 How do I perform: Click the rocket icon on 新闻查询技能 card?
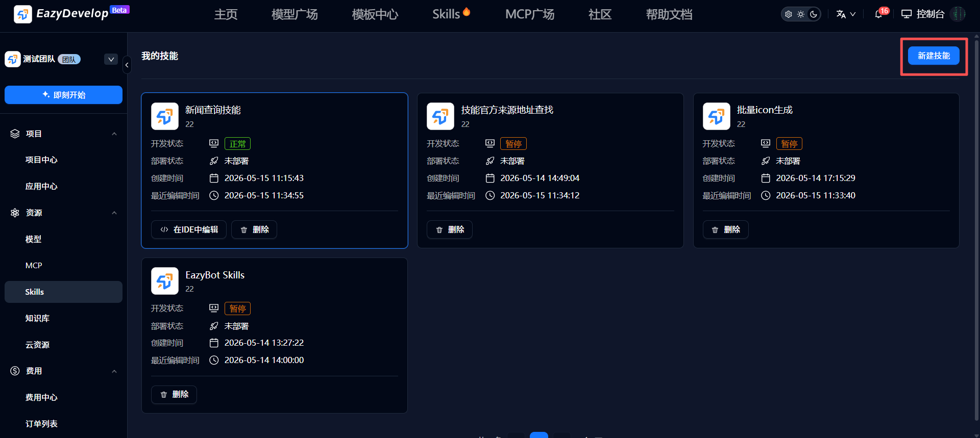pyautogui.click(x=214, y=161)
